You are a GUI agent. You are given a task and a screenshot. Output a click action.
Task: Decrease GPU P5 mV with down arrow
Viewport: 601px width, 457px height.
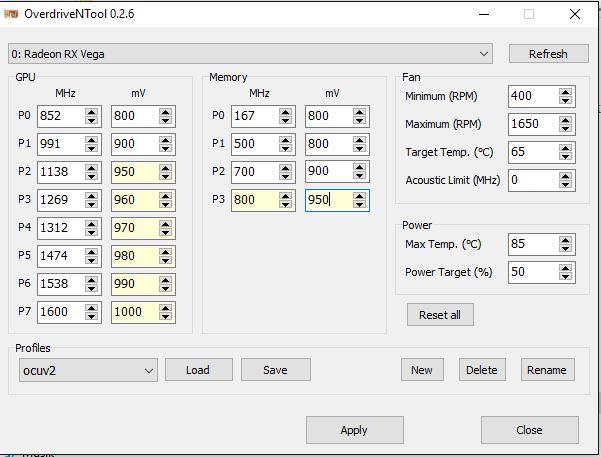(166, 260)
